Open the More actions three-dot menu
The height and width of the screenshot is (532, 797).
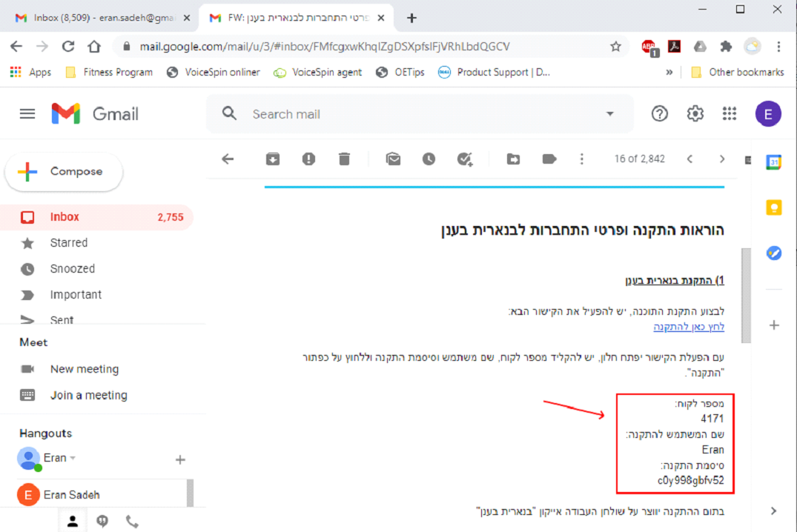[x=582, y=159]
